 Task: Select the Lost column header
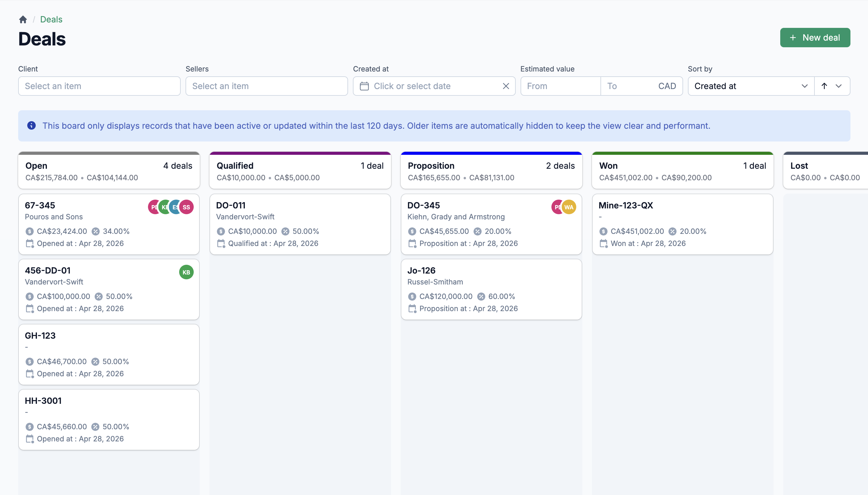click(x=826, y=170)
